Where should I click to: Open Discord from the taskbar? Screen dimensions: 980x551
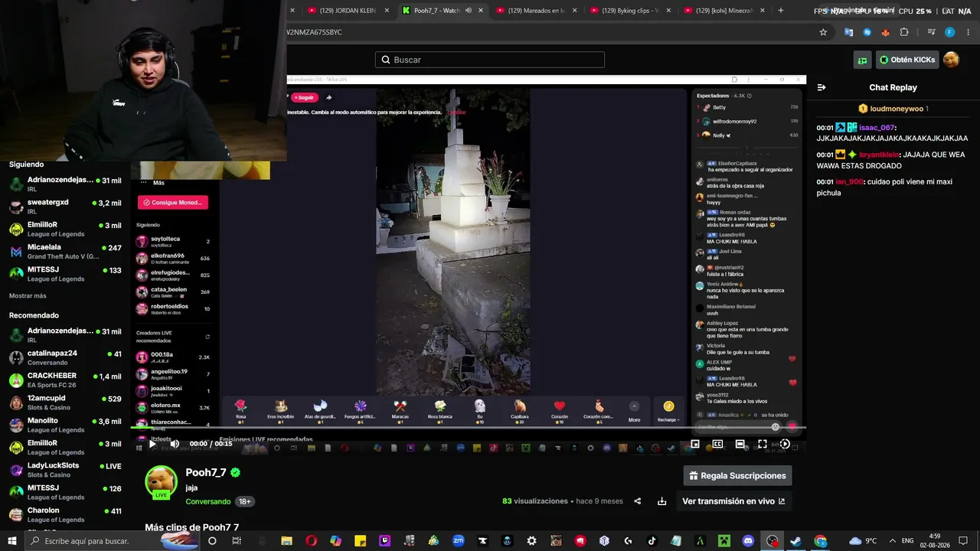[x=748, y=541]
